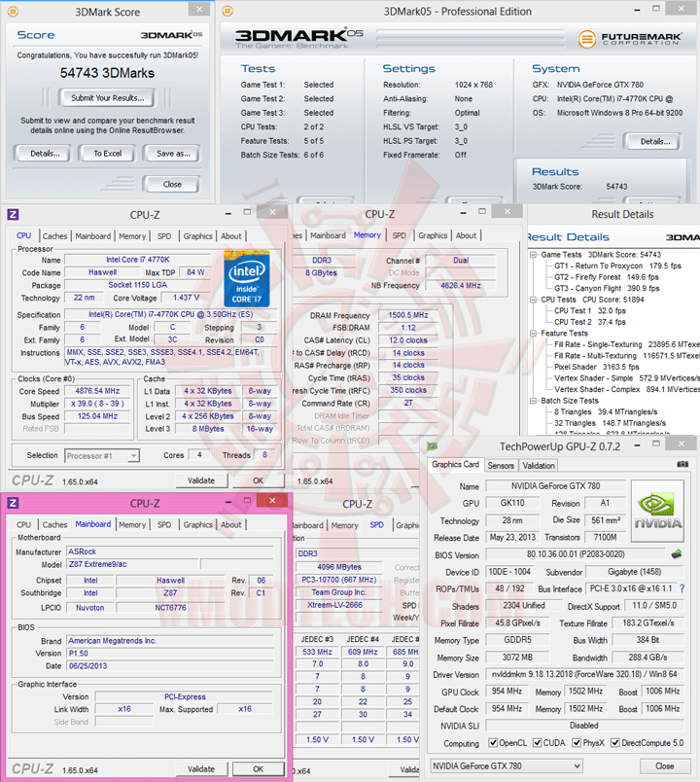Select the Validation tab in GPU-Z
Image resolution: width=700 pixels, height=782 pixels.
539,465
